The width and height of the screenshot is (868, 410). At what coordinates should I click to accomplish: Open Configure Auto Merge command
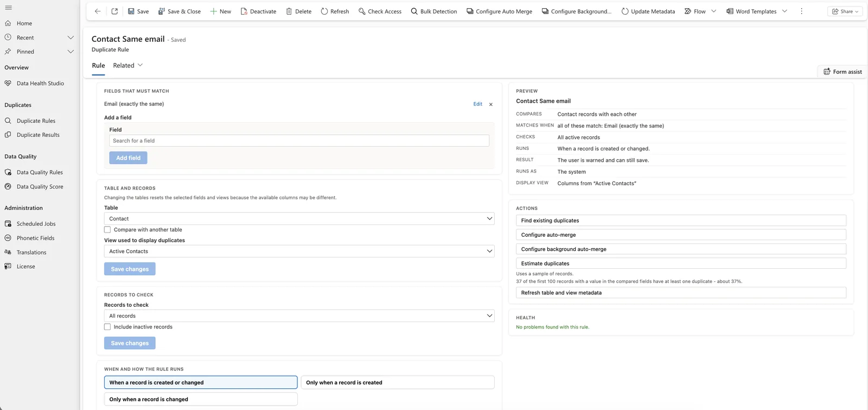click(500, 11)
